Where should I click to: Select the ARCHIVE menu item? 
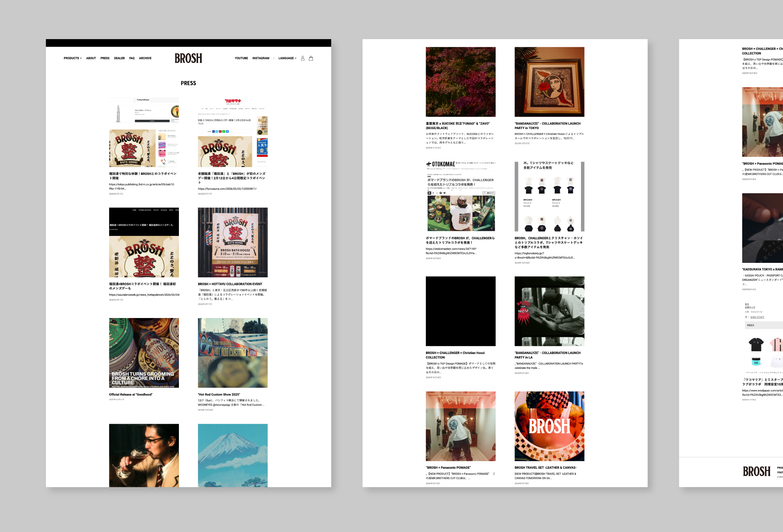145,58
